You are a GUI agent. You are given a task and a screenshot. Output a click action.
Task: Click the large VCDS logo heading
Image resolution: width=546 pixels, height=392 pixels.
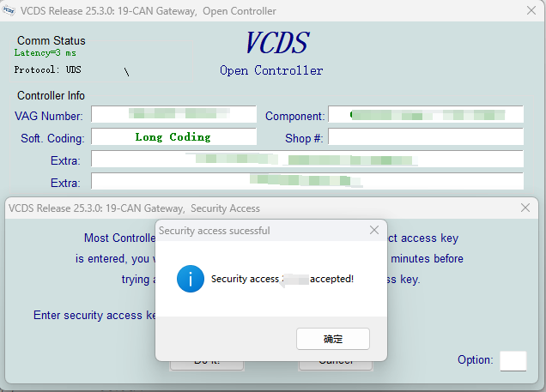[x=276, y=43]
